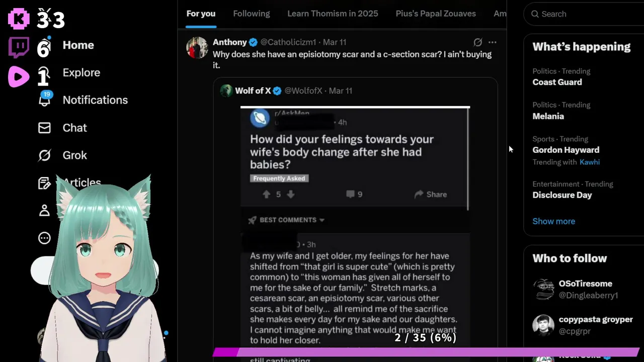This screenshot has width=644, height=362.
Task: Click the Twitch logo overlay icon
Action: click(x=19, y=47)
